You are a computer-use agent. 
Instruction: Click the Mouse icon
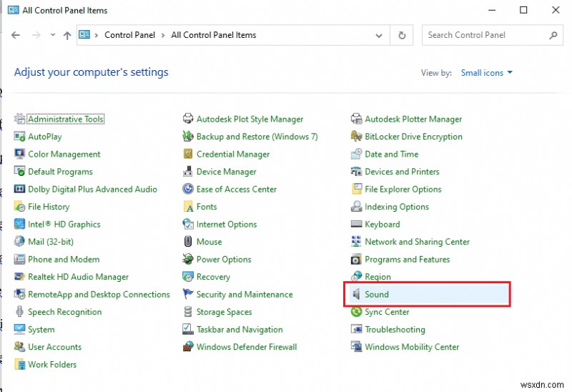pyautogui.click(x=188, y=242)
